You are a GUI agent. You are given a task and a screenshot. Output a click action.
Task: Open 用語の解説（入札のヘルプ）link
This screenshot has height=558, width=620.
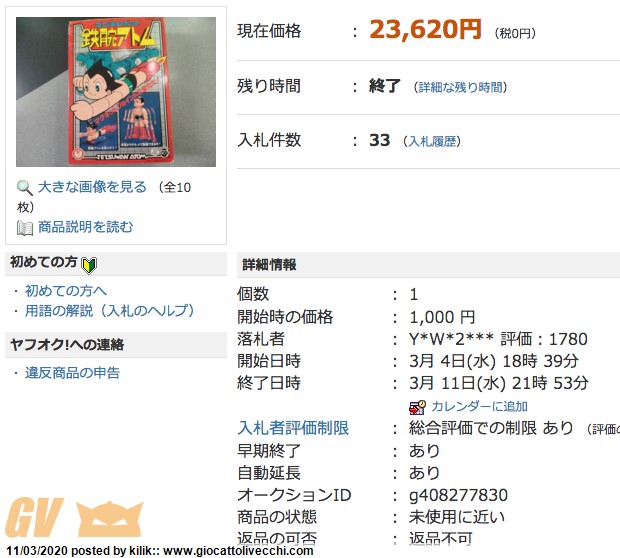(x=110, y=310)
